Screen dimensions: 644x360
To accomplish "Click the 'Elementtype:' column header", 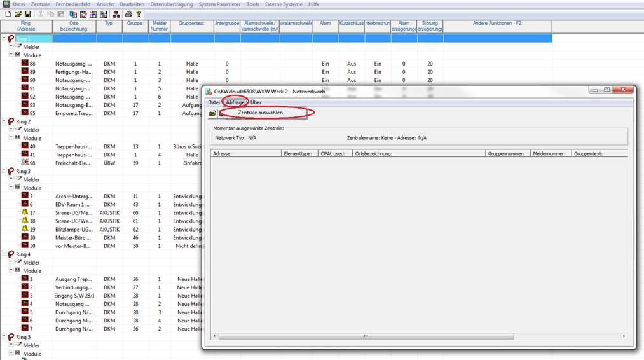I will 300,154.
